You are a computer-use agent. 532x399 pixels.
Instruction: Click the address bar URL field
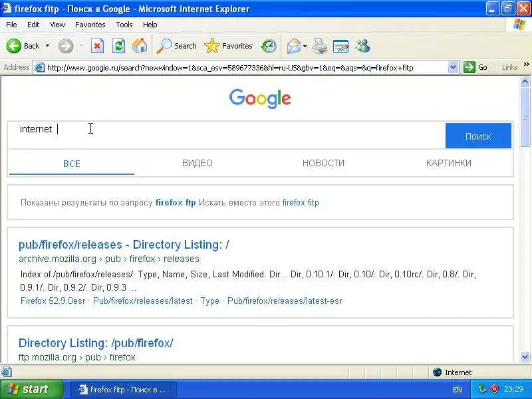coord(246,68)
